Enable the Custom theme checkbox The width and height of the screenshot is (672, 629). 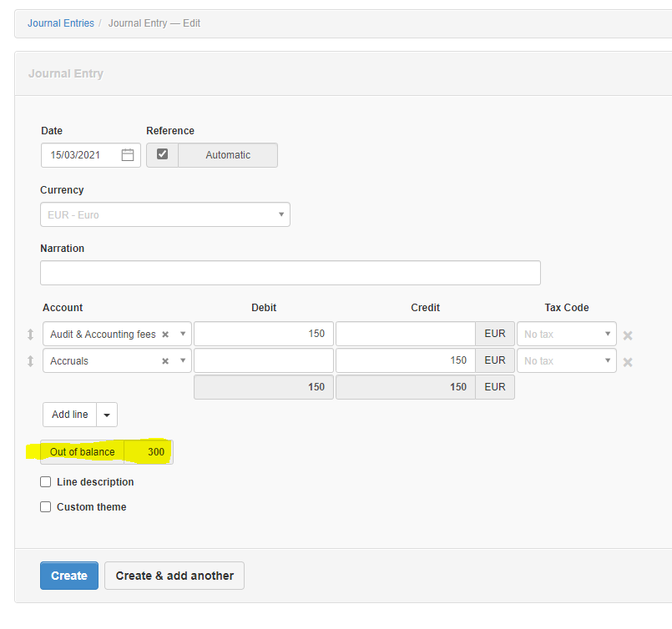point(45,507)
